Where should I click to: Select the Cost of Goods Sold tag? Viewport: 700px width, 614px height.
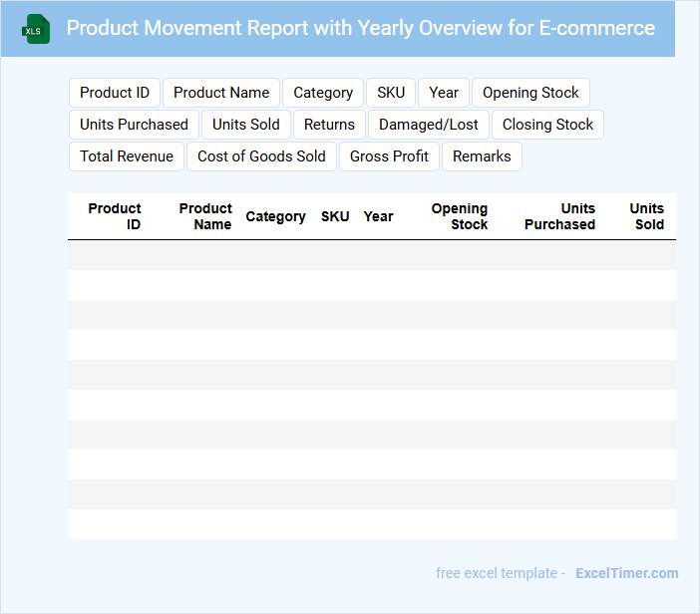(x=261, y=156)
